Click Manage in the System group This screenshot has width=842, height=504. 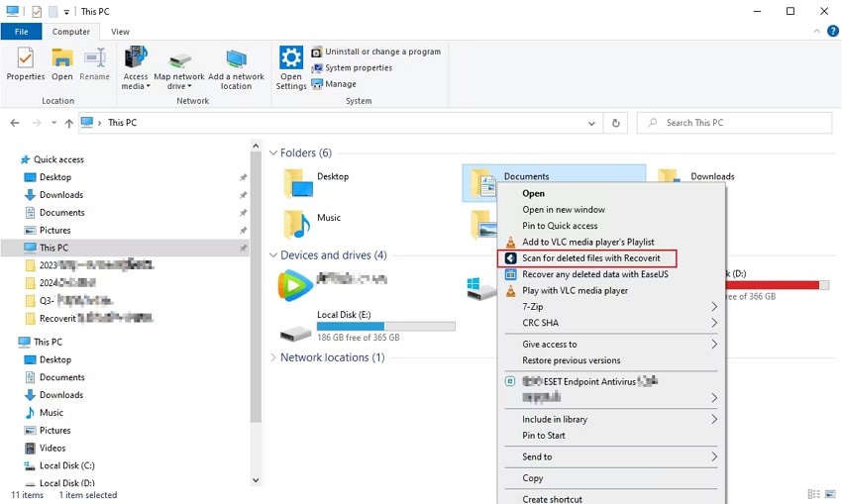pyautogui.click(x=334, y=84)
